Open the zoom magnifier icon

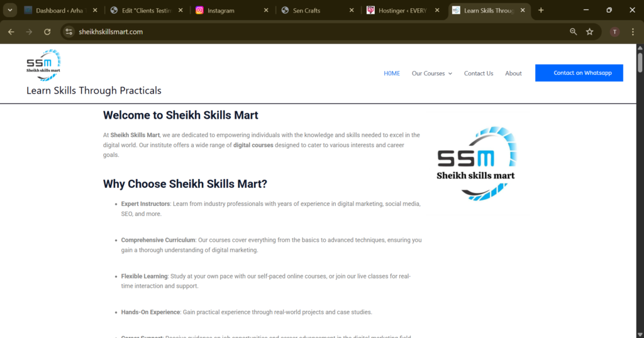tap(574, 31)
